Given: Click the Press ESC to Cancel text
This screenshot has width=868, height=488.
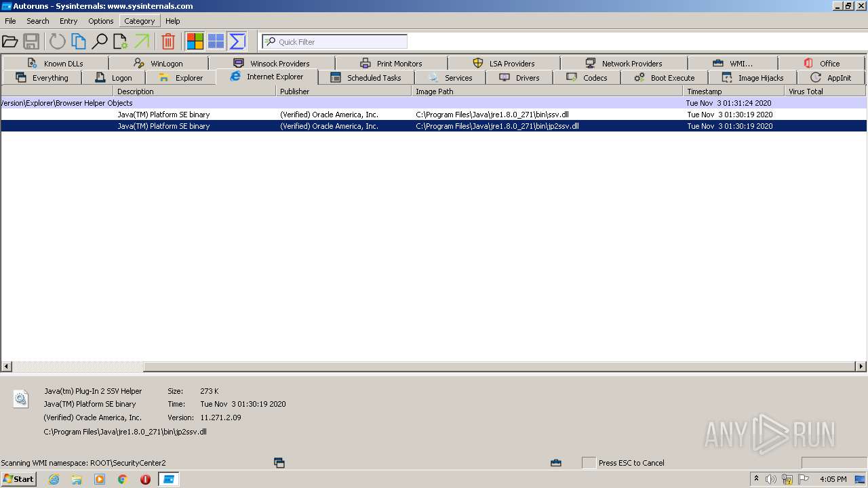Looking at the screenshot, I should [x=631, y=463].
